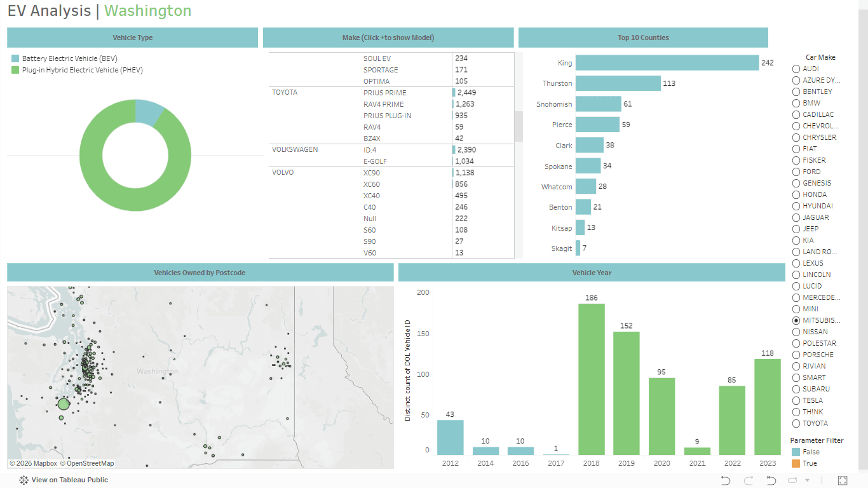868x488 pixels.
Task: Click the XC90 model row
Action: coord(372,173)
